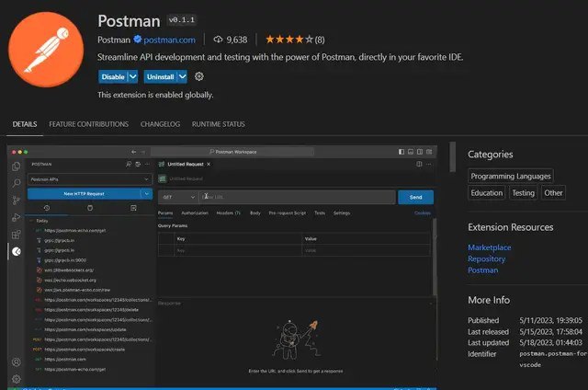Switch to the RUNTIME STATUS tab

pos(219,124)
